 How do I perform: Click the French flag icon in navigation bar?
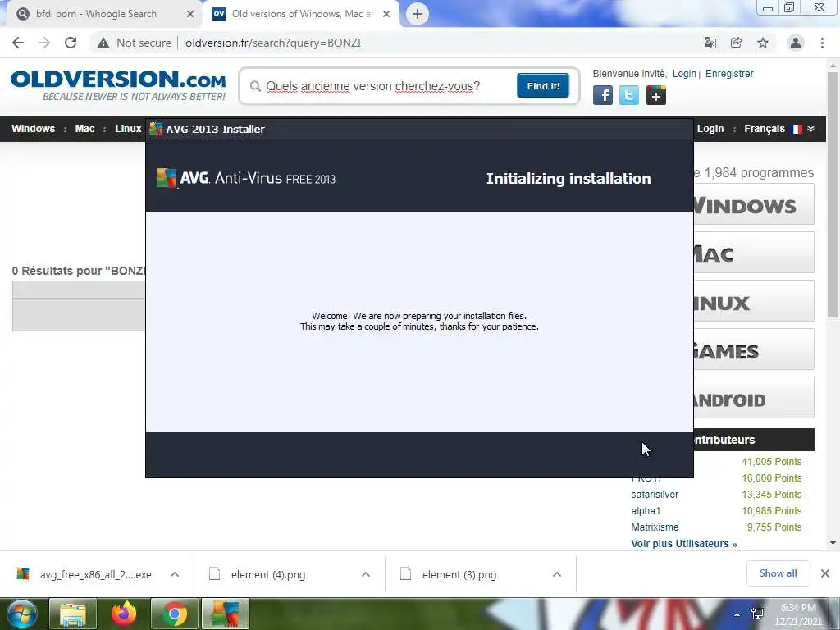797,129
